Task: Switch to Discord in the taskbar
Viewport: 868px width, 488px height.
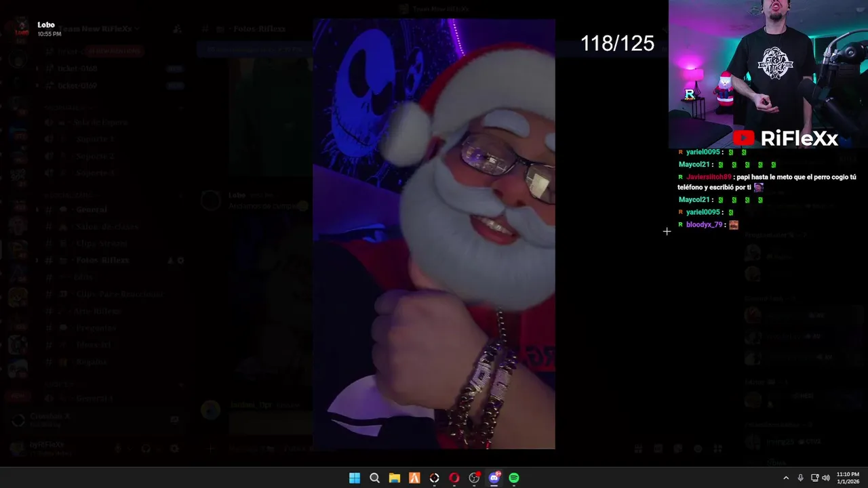Action: (x=494, y=478)
